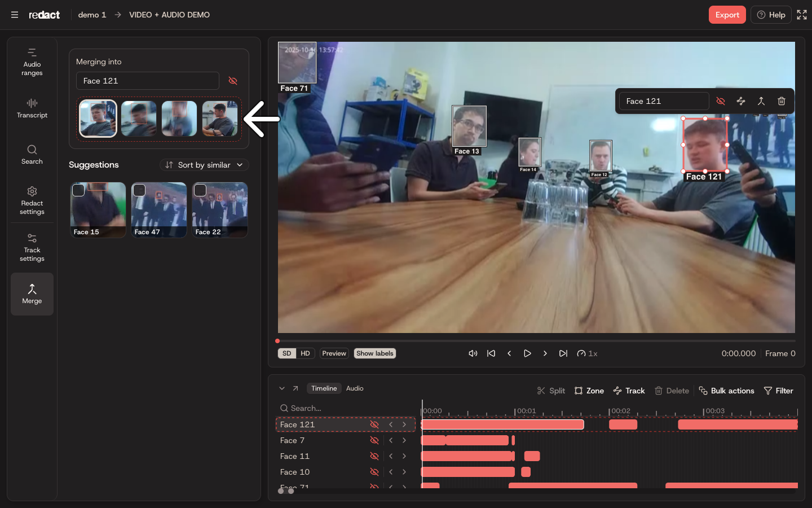812x508 pixels.
Task: Select the Timeline tab
Action: pos(324,388)
